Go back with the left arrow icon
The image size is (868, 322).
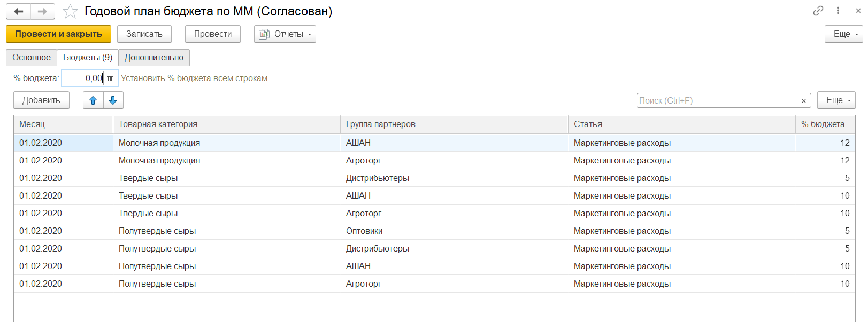pyautogui.click(x=19, y=11)
